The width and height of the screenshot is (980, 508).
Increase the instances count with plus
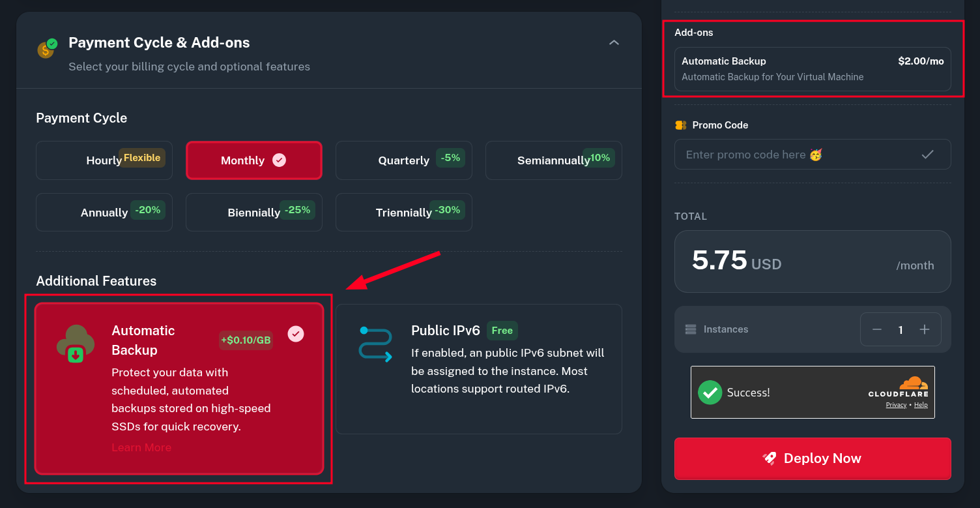tap(924, 329)
